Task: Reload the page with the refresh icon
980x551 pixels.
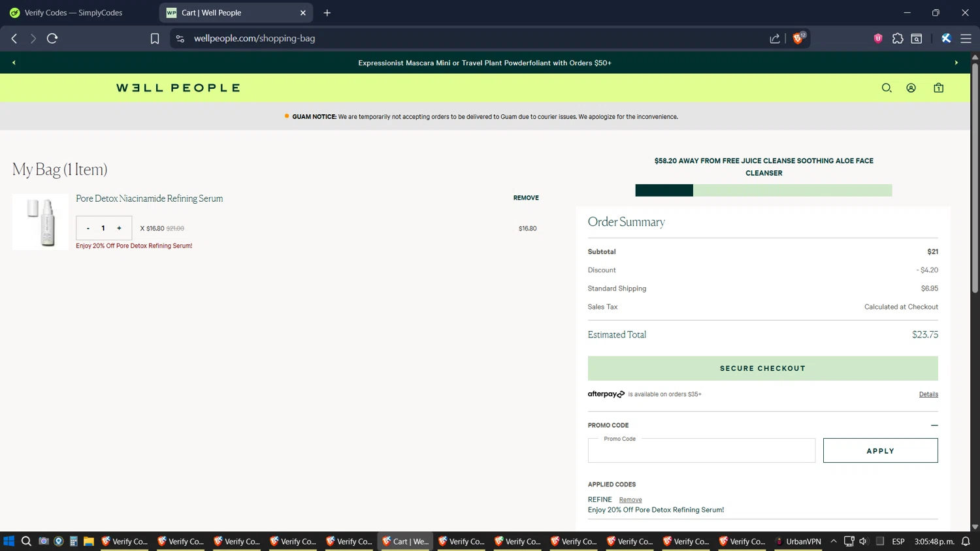Action: pos(52,39)
